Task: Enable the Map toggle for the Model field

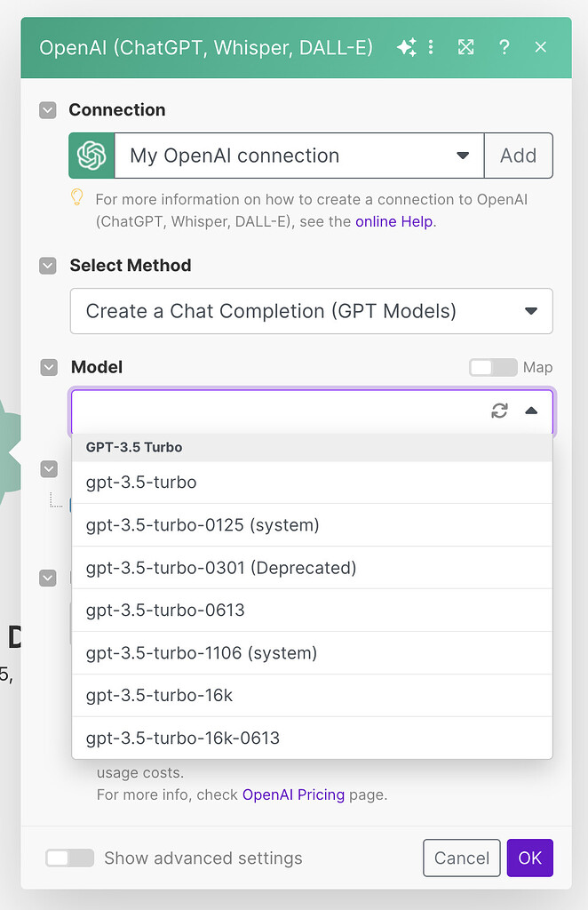Action: tap(493, 367)
